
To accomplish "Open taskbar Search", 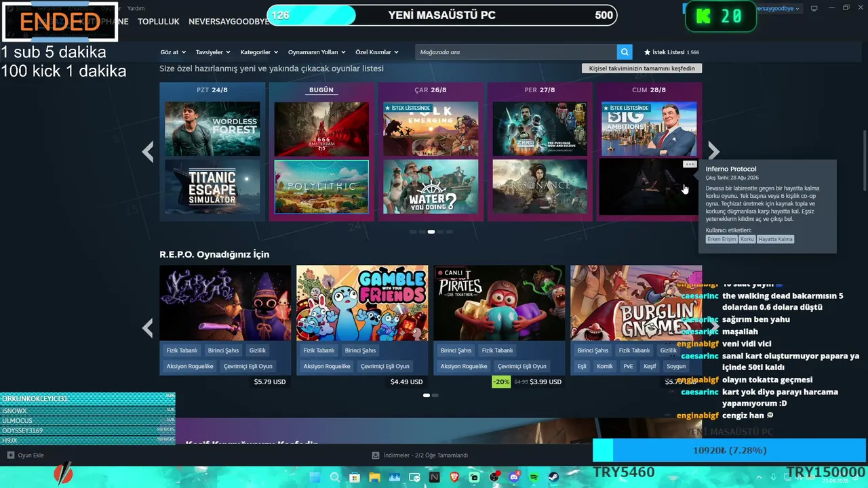I will 334,477.
